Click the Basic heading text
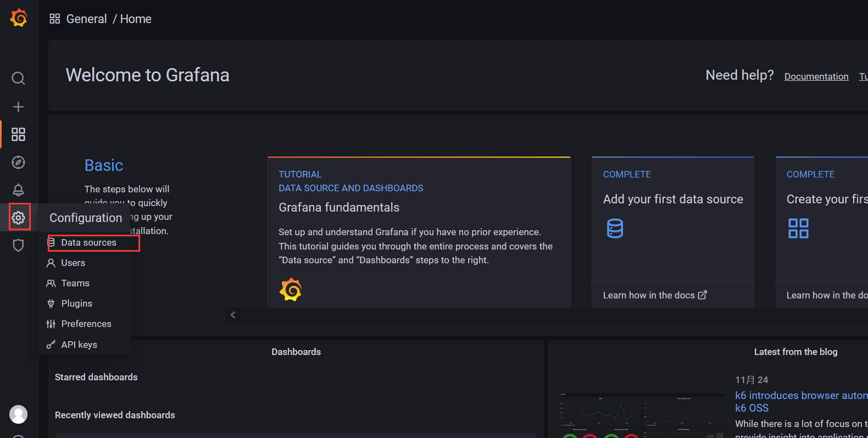The image size is (868, 438). [x=104, y=165]
